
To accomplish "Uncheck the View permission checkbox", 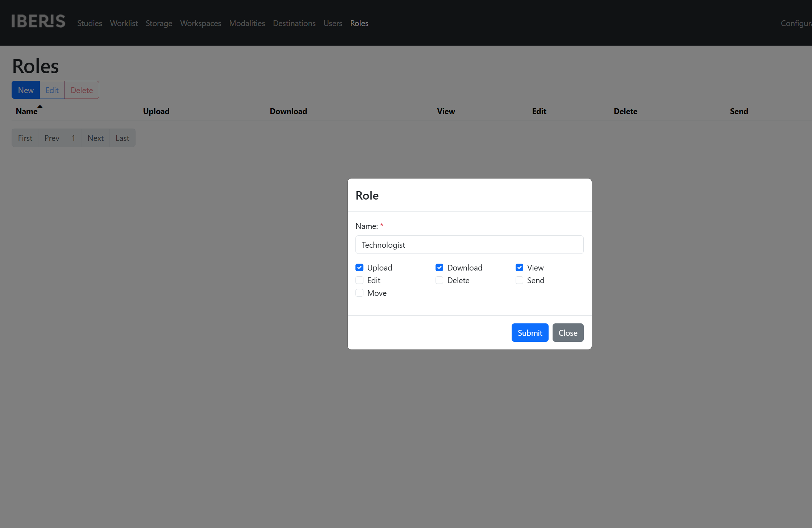I will [x=520, y=268].
